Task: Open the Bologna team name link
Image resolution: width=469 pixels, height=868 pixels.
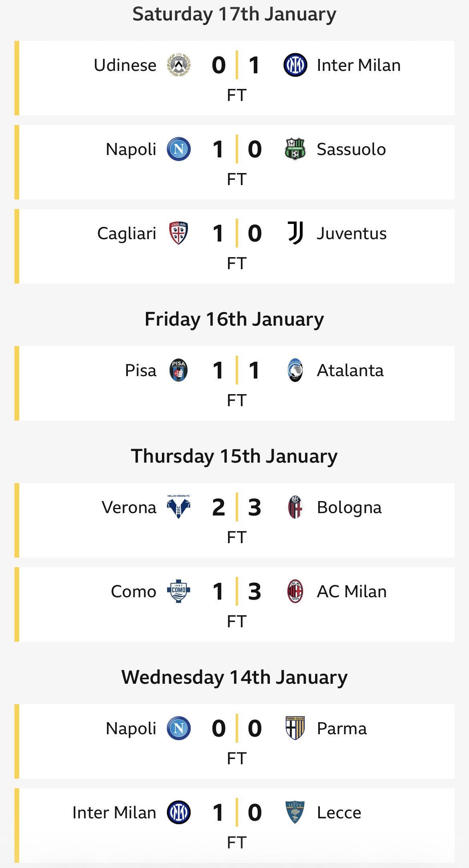Action: (x=349, y=508)
